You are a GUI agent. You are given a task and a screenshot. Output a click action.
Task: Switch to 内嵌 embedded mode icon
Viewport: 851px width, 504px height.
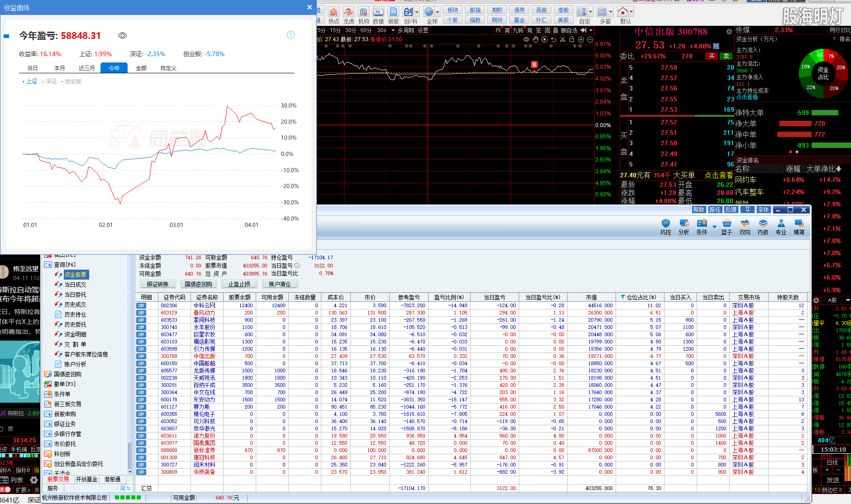pos(763,227)
